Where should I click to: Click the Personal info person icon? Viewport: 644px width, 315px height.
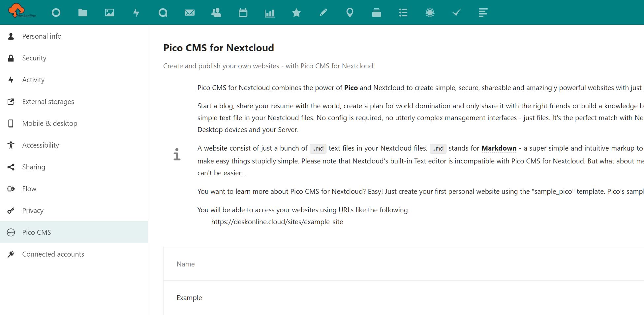pos(11,36)
